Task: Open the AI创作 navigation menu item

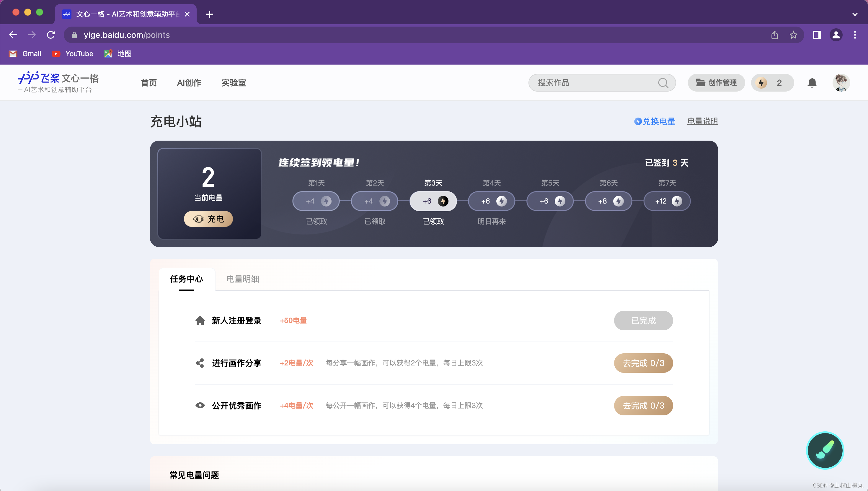Action: 189,83
